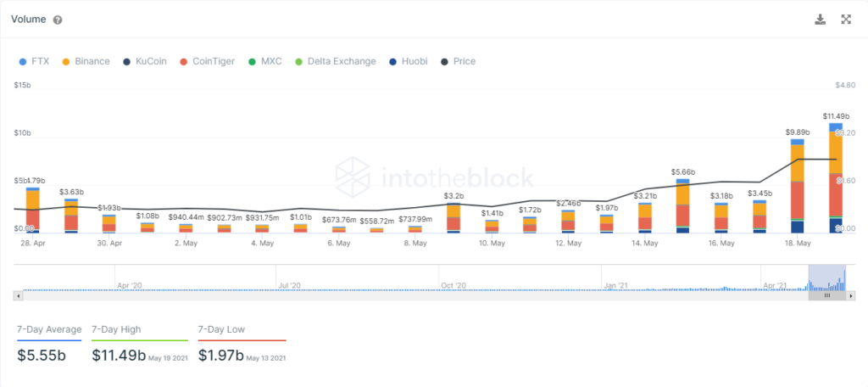
Task: Select the 7-Day High tab
Action: pyautogui.click(x=116, y=330)
